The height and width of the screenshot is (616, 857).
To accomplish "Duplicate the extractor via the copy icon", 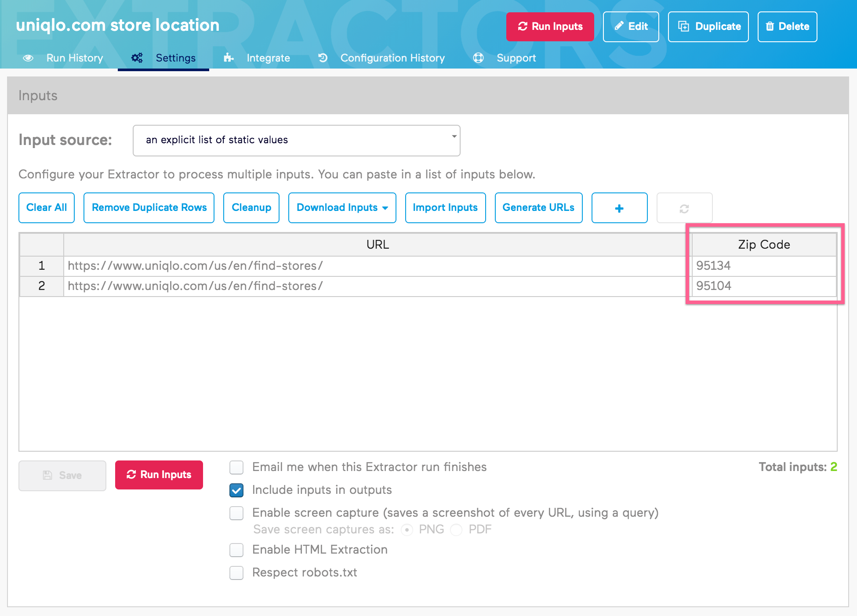I will tap(684, 26).
